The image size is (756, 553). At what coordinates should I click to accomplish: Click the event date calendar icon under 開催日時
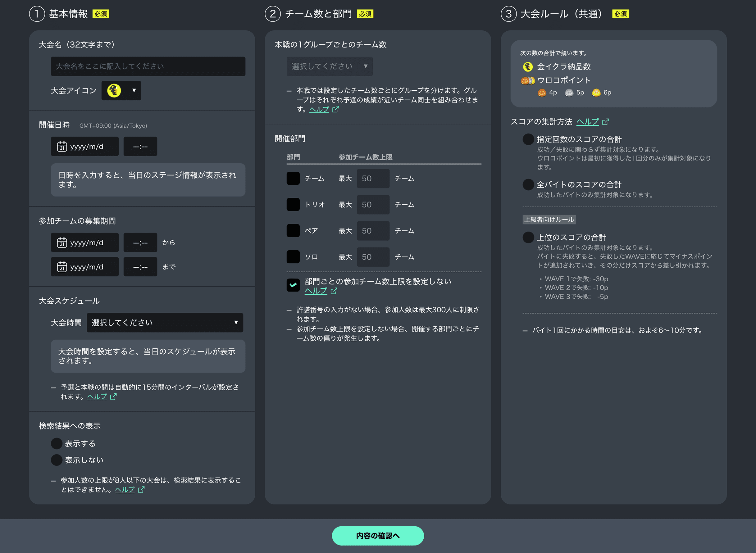pos(62,146)
